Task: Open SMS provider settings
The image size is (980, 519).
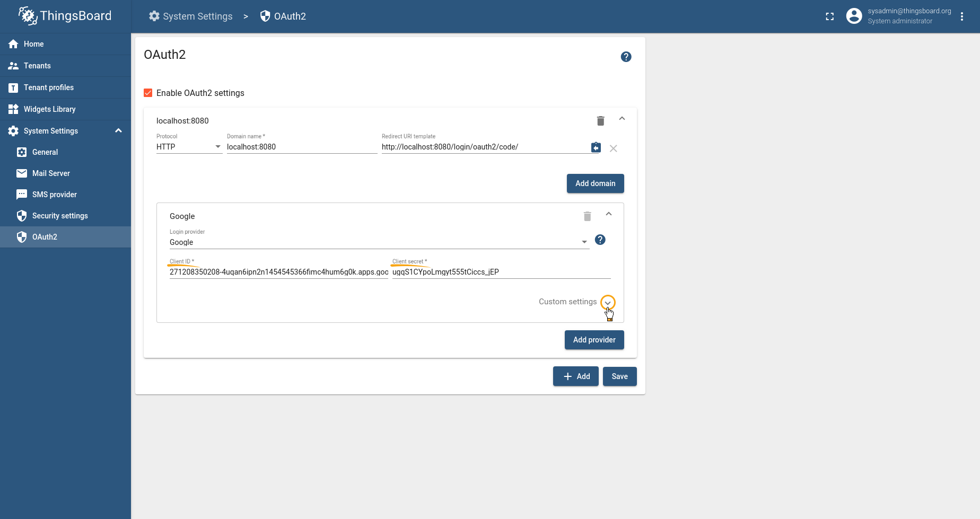Action: click(x=65, y=195)
